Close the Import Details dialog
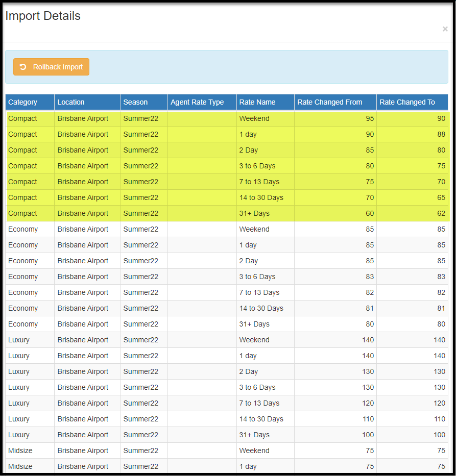The height and width of the screenshot is (476, 456). pyautogui.click(x=445, y=29)
